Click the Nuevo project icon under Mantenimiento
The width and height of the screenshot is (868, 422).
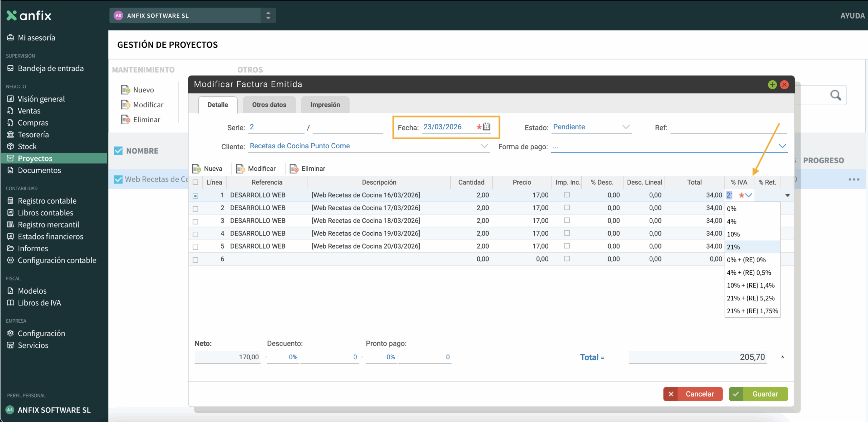click(x=125, y=90)
